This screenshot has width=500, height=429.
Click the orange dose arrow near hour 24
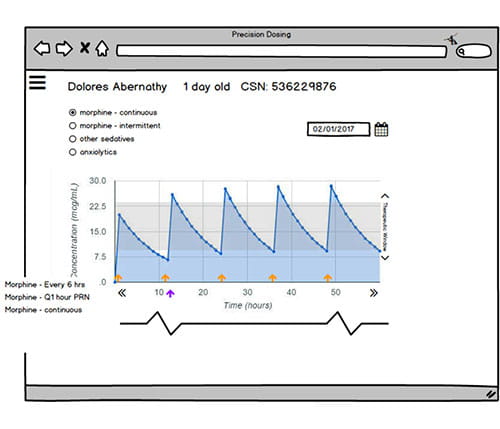tap(222, 278)
